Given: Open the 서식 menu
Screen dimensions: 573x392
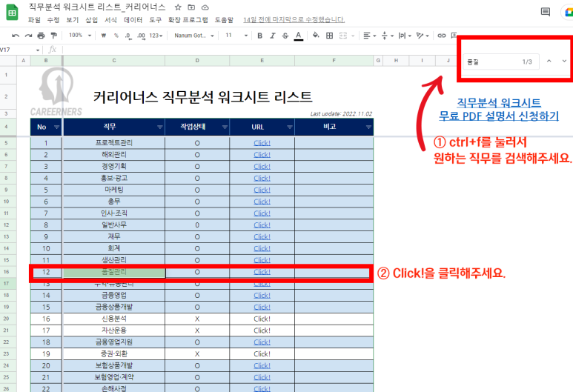Looking at the screenshot, I should (x=110, y=20).
